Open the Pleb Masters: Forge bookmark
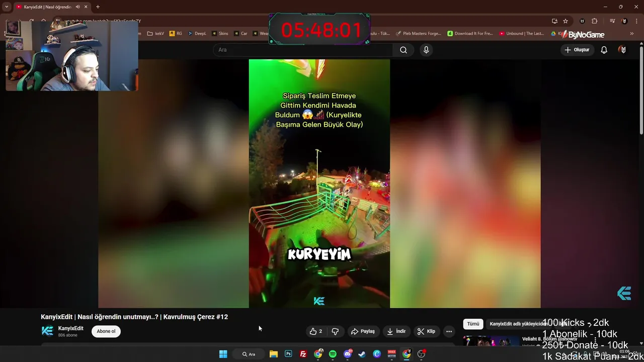This screenshot has height=362, width=644. click(419, 34)
